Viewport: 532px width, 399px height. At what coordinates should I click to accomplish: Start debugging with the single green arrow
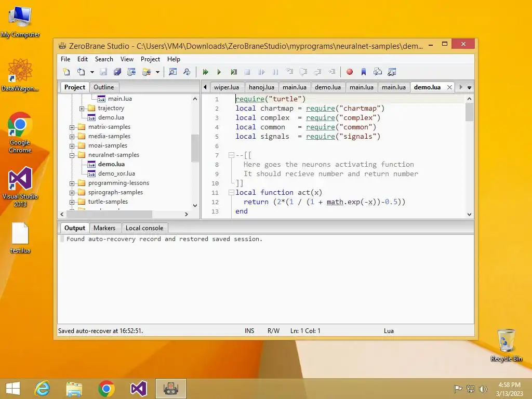tap(219, 72)
